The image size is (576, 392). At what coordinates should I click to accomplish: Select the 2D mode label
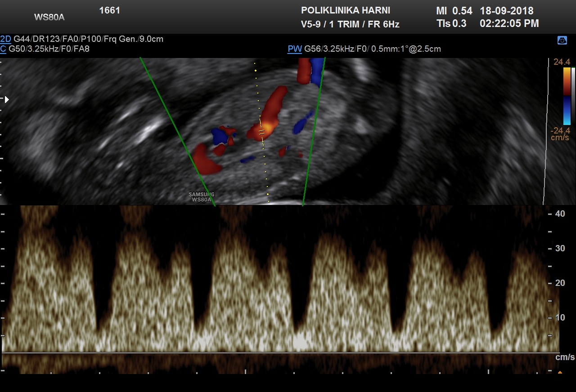pos(6,39)
